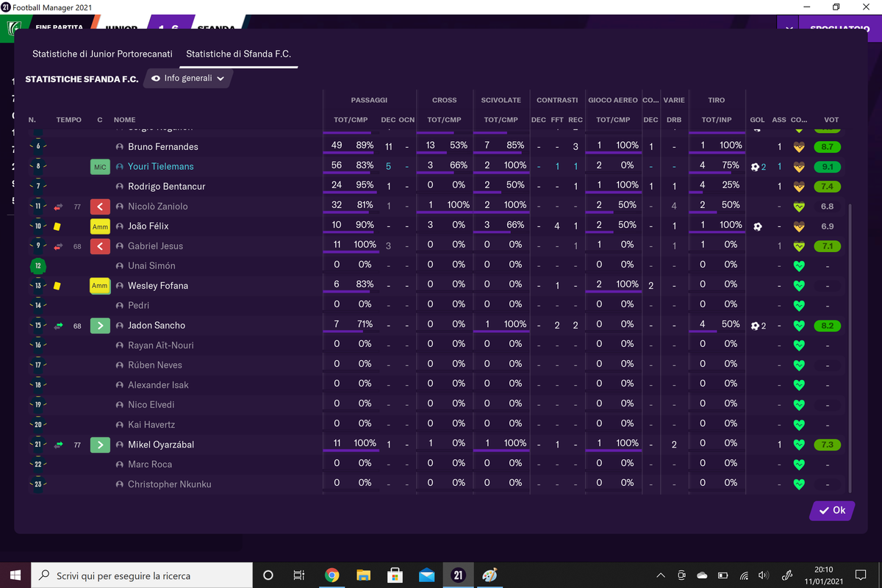Open the Spogliatoio button
The image size is (882, 588).
(x=839, y=29)
